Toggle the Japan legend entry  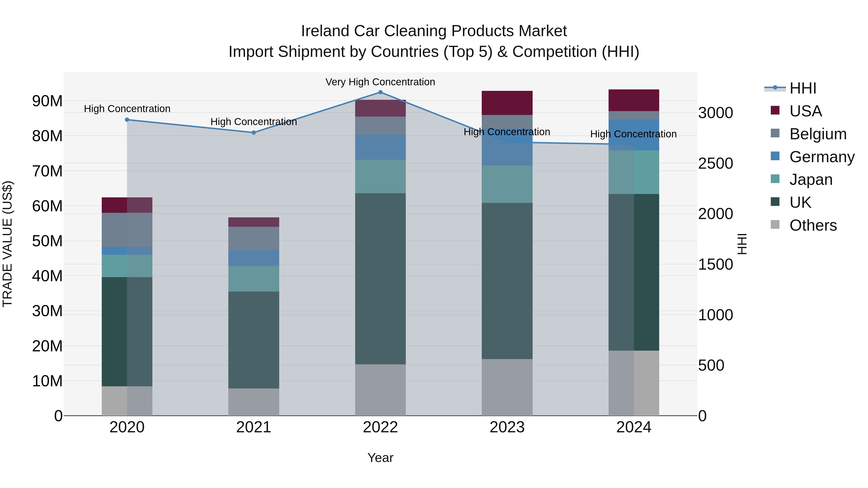click(x=802, y=180)
